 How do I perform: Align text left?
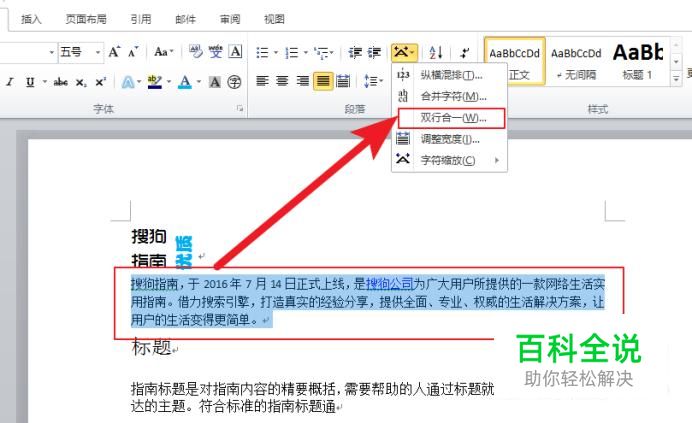point(263,81)
